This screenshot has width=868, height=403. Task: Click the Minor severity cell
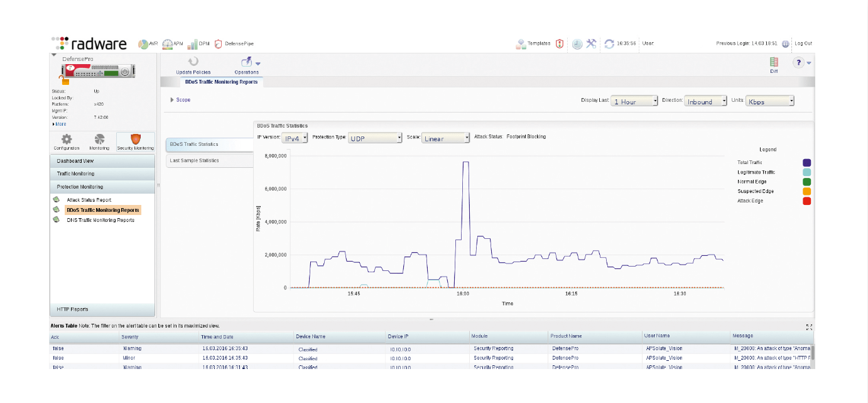pyautogui.click(x=160, y=358)
